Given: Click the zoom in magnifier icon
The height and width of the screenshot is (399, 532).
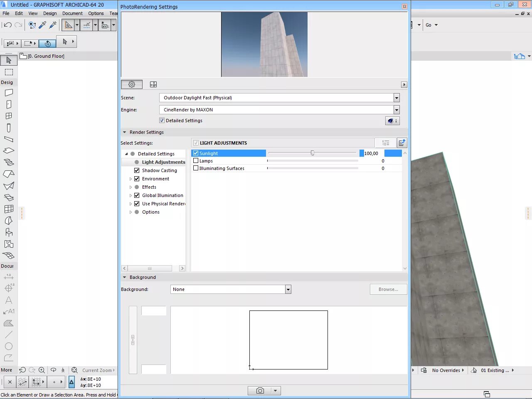Looking at the screenshot, I should pos(42,370).
